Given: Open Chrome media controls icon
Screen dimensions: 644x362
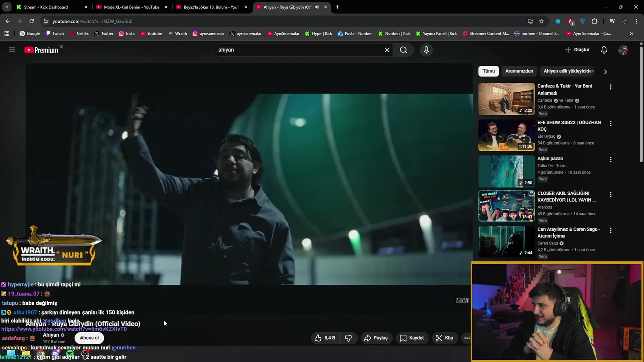Looking at the screenshot, I should click(612, 21).
